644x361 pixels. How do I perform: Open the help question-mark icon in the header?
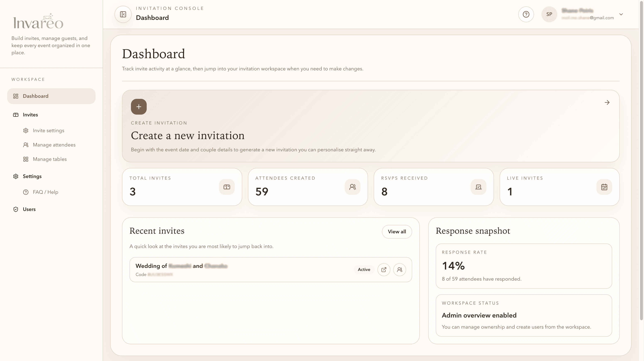pyautogui.click(x=526, y=14)
